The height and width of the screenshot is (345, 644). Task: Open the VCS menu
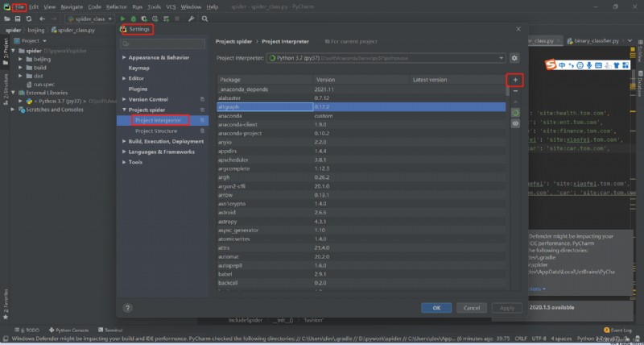[171, 7]
